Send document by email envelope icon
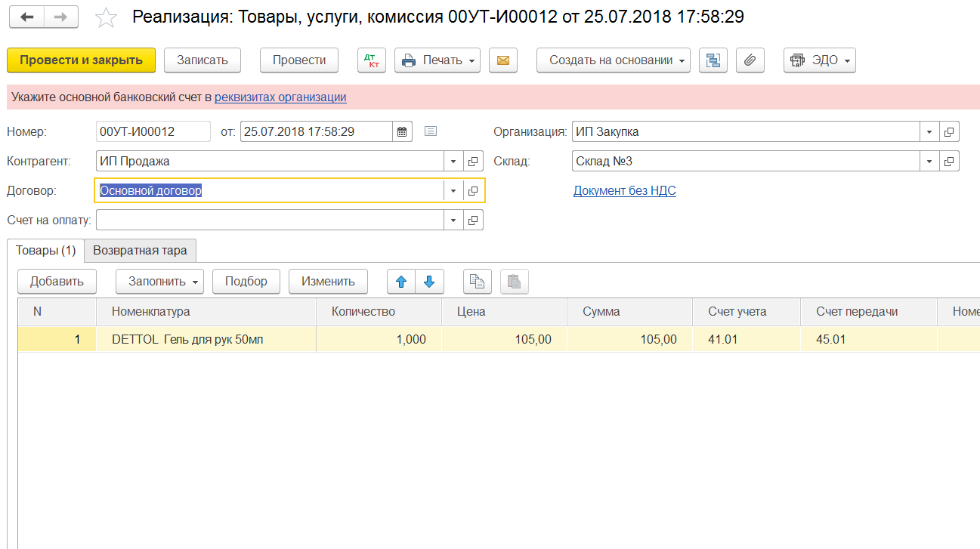 tap(502, 60)
